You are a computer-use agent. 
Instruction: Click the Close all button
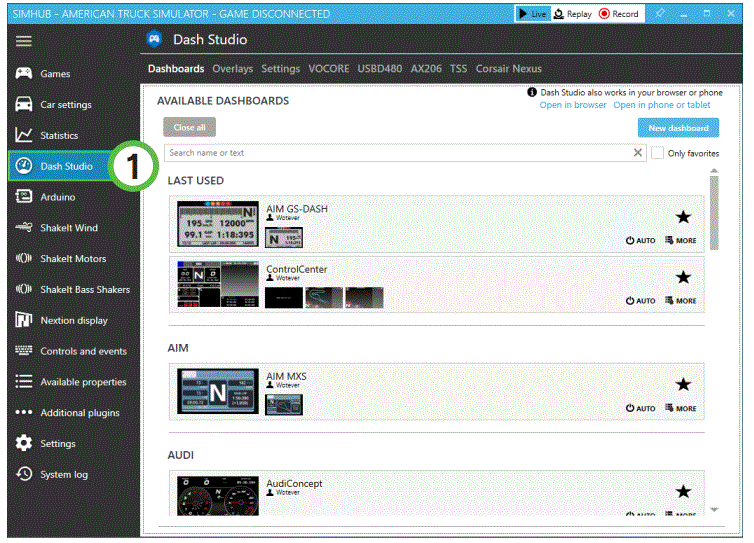click(189, 127)
